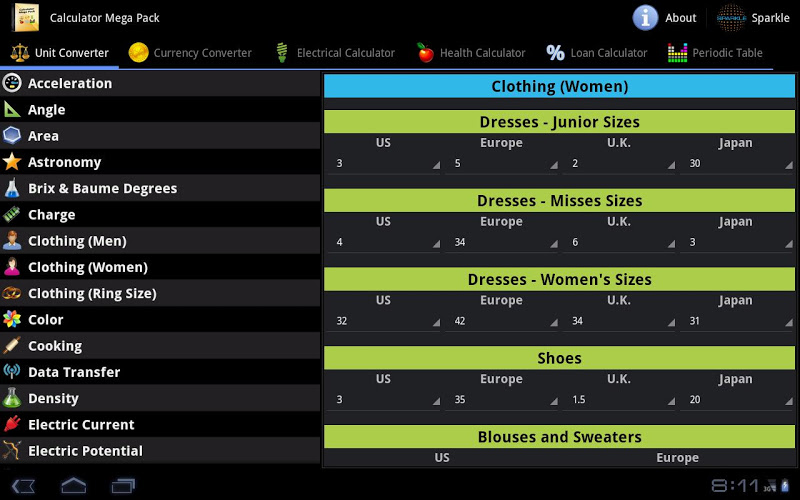This screenshot has height=500, width=800.
Task: Tap the Android home navigation button
Action: 73,485
